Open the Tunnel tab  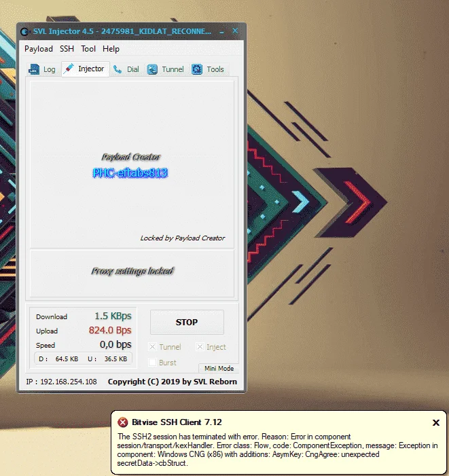click(166, 69)
